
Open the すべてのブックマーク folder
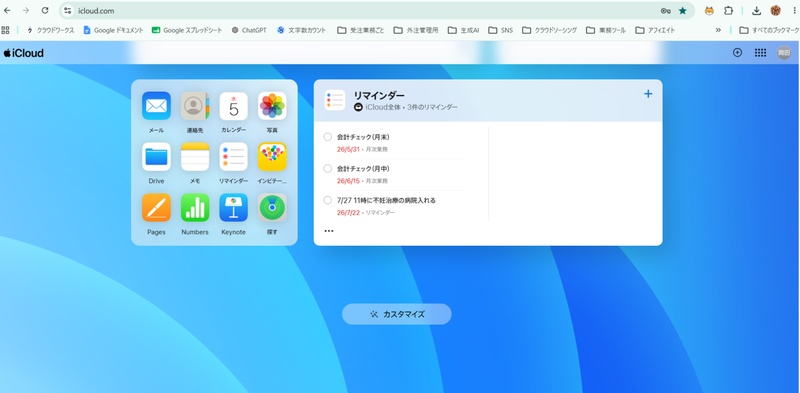pos(769,30)
